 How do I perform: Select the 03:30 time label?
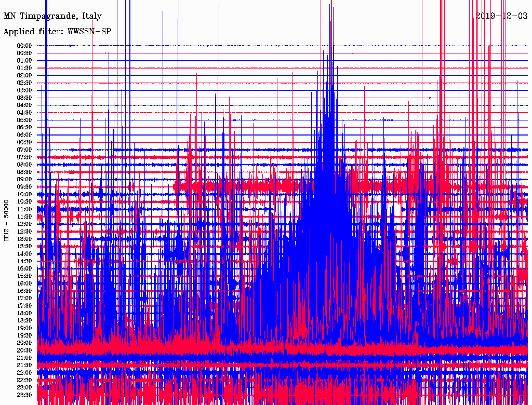(24, 98)
